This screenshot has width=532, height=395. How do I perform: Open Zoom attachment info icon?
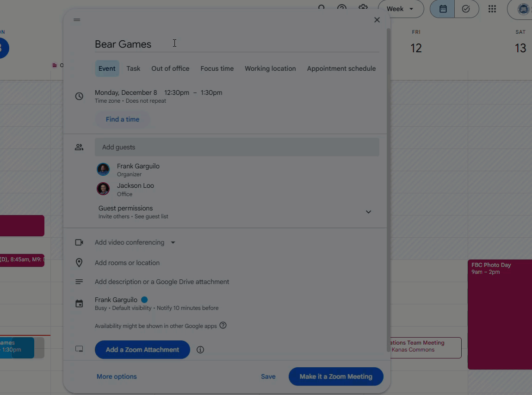(x=200, y=350)
